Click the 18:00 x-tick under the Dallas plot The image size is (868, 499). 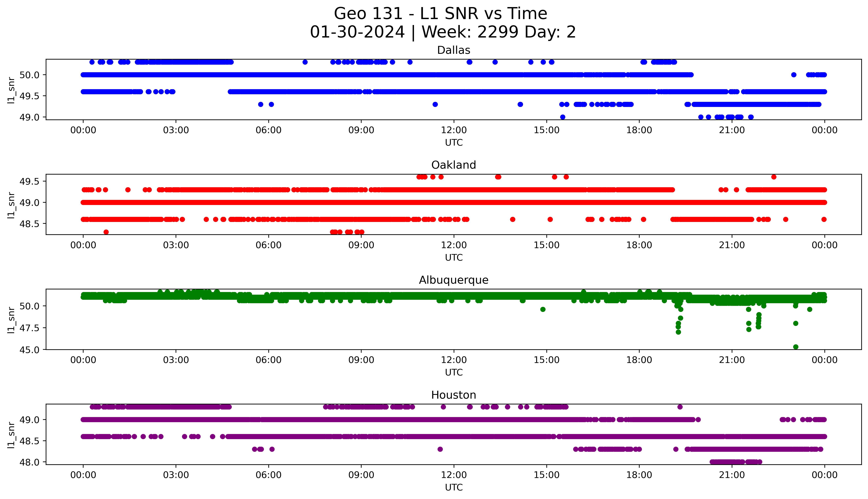pos(639,130)
